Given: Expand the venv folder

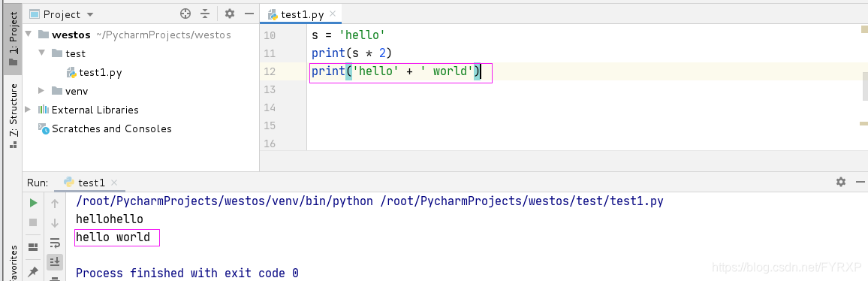Looking at the screenshot, I should [x=41, y=90].
